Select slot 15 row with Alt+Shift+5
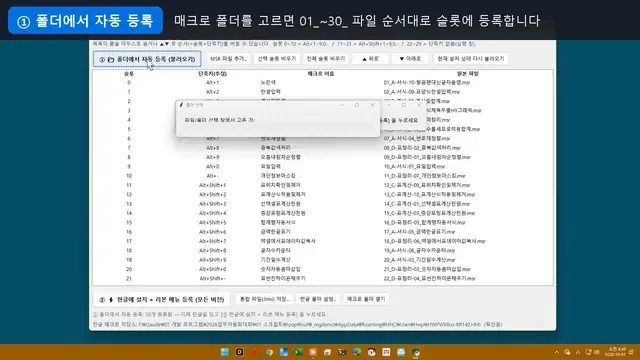 click(322, 222)
